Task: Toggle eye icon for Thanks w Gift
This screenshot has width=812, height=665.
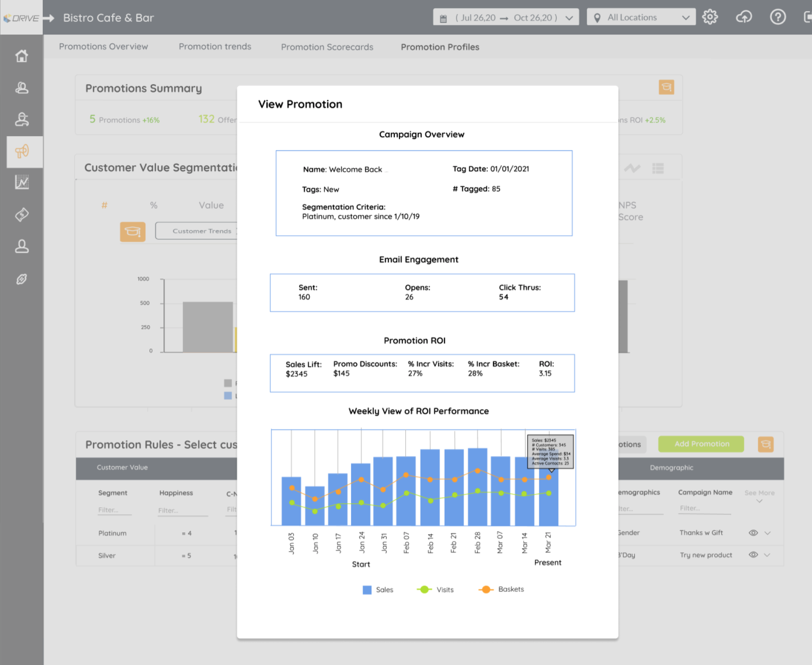Action: 753,533
